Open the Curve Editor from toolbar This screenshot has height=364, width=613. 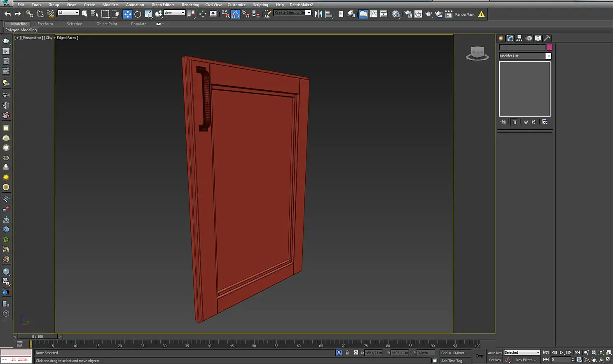pyautogui.click(x=373, y=14)
